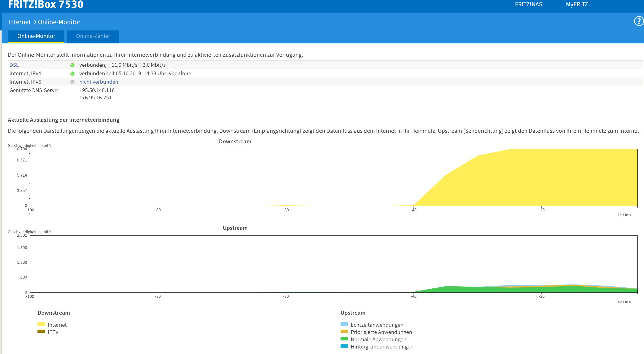Image resolution: width=644 pixels, height=354 pixels.
Task: Click the breadcrumb chevron after Internet
Action: [x=35, y=22]
